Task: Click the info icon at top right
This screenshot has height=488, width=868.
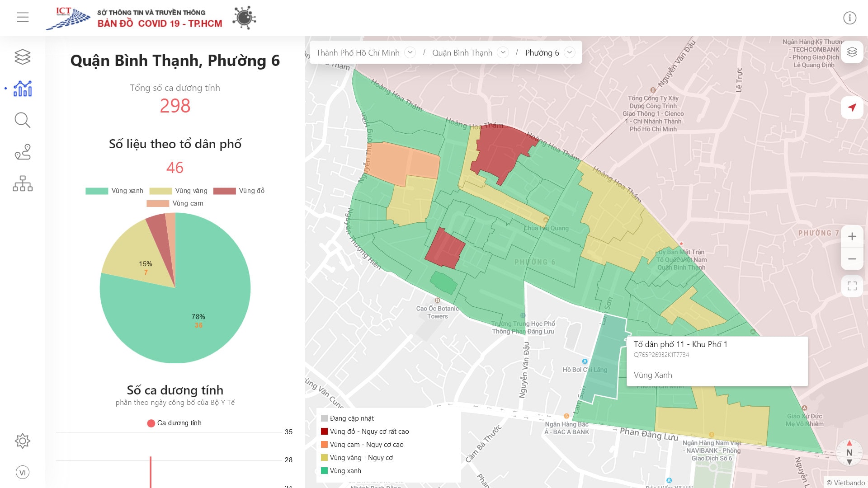Action: point(849,18)
